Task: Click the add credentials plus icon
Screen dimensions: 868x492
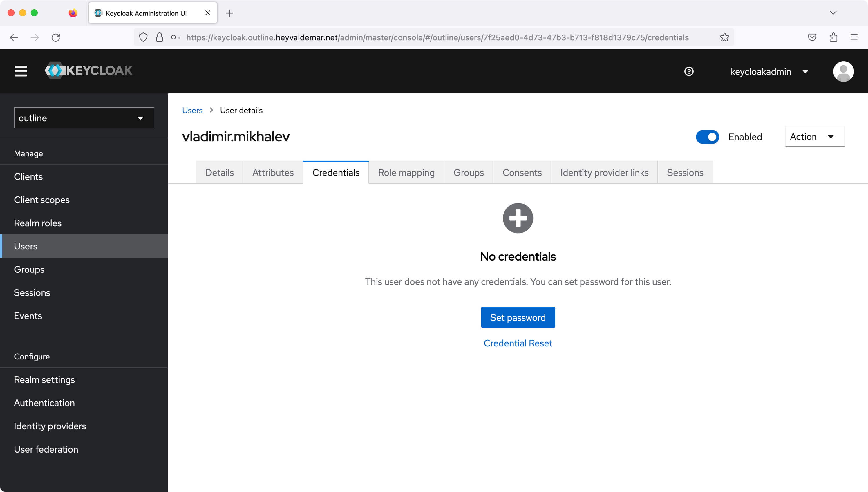Action: 518,218
